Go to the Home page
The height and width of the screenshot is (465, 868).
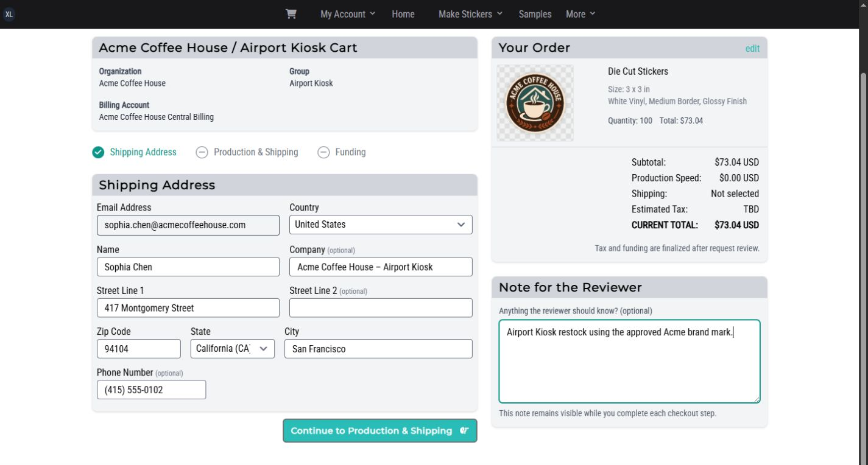[x=403, y=14]
